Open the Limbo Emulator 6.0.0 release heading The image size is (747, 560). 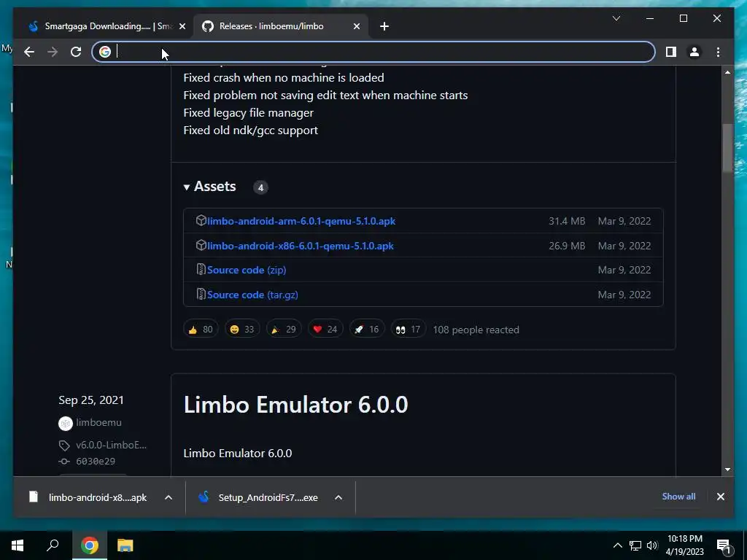point(295,405)
